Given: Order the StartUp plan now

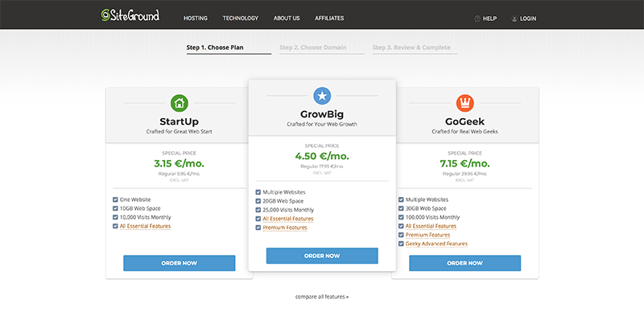Looking at the screenshot, I should [x=179, y=263].
